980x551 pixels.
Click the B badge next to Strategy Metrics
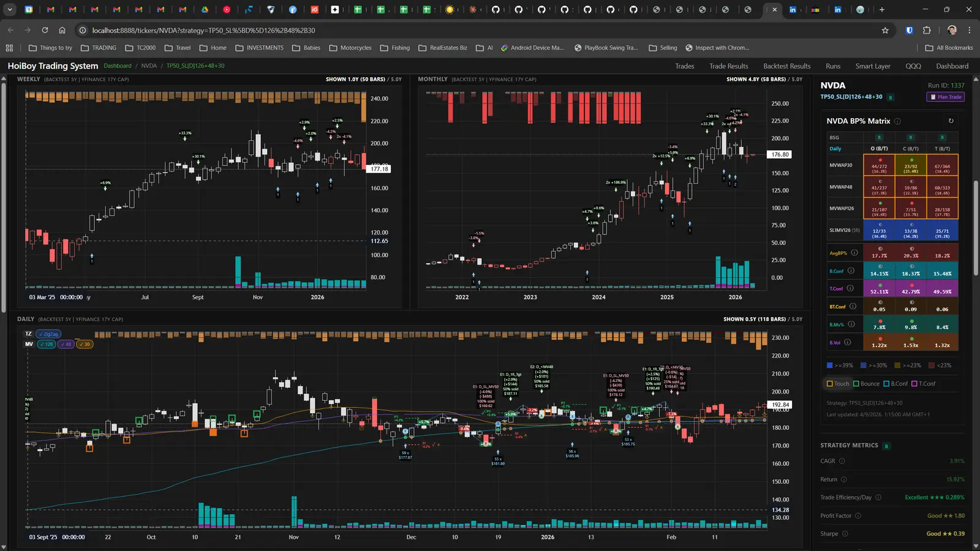[x=886, y=446]
